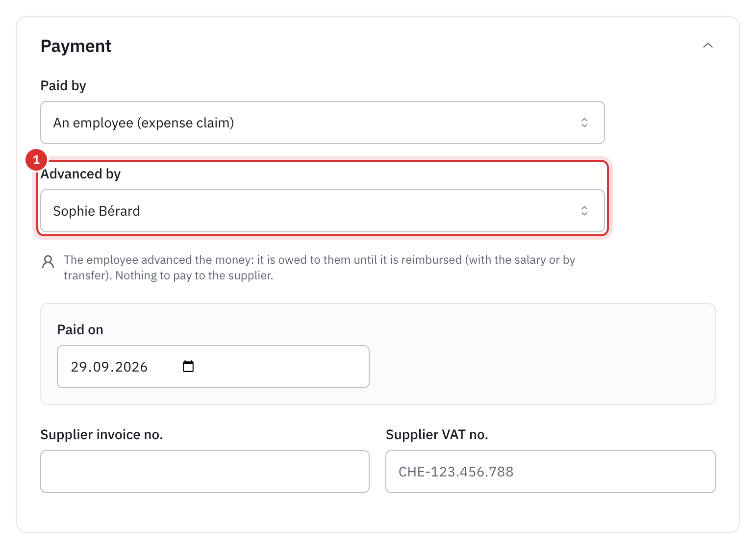Open the calendar picker icon
756x549 pixels.
188,366
